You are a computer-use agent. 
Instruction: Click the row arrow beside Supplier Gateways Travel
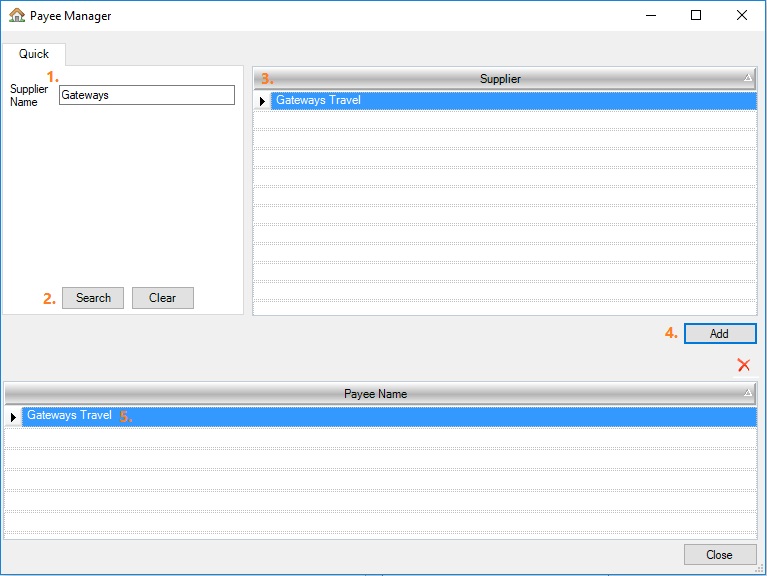click(262, 101)
